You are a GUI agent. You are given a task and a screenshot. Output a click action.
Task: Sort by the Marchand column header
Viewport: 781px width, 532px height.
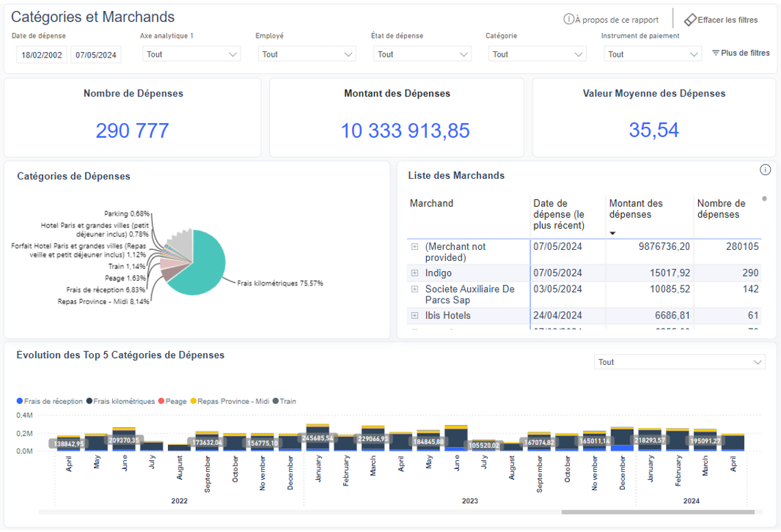coord(432,203)
